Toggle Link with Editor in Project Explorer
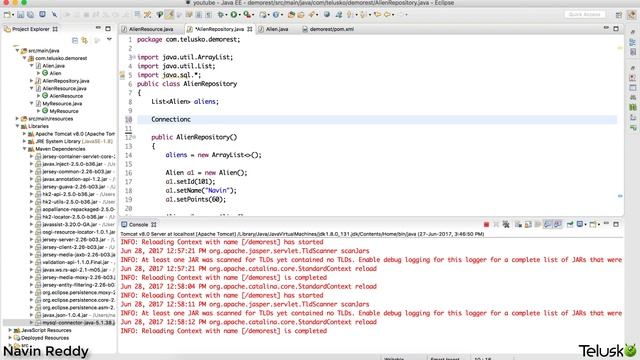640x360 pixels. click(x=84, y=40)
